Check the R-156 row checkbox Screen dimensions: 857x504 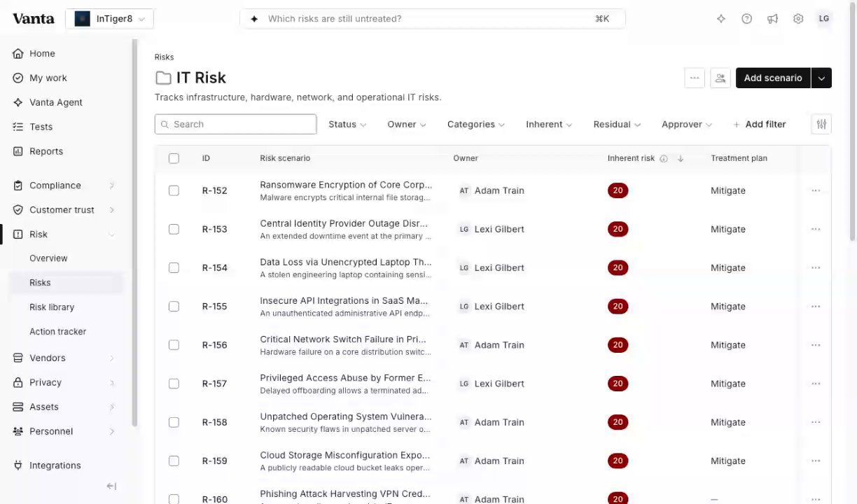tap(174, 345)
